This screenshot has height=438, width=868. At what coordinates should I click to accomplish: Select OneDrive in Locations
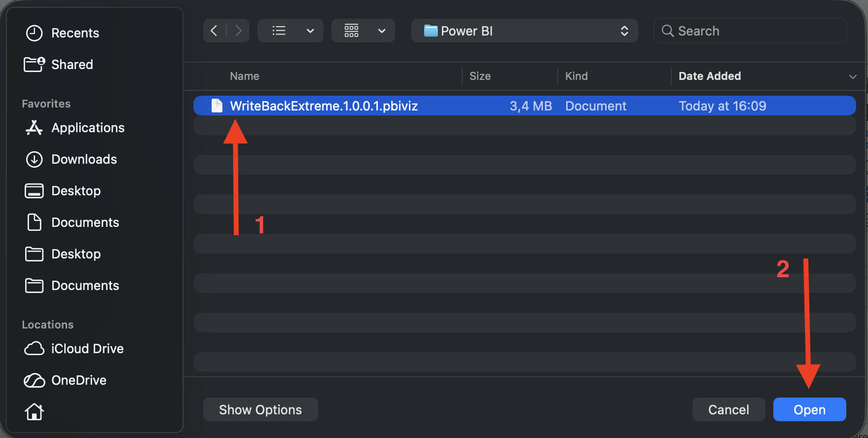tap(79, 380)
